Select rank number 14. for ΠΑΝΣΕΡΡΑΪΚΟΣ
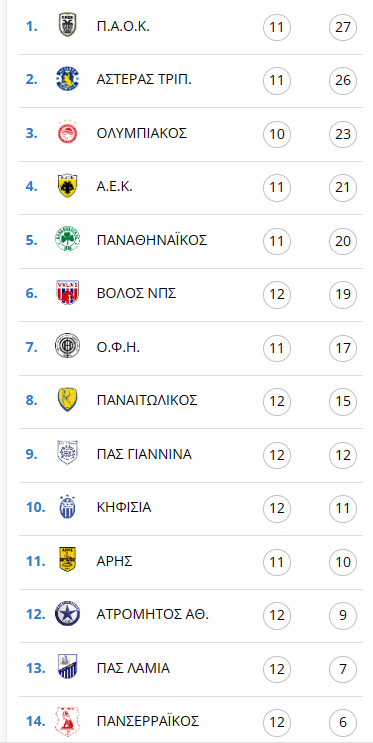The width and height of the screenshot is (373, 743). click(36, 721)
